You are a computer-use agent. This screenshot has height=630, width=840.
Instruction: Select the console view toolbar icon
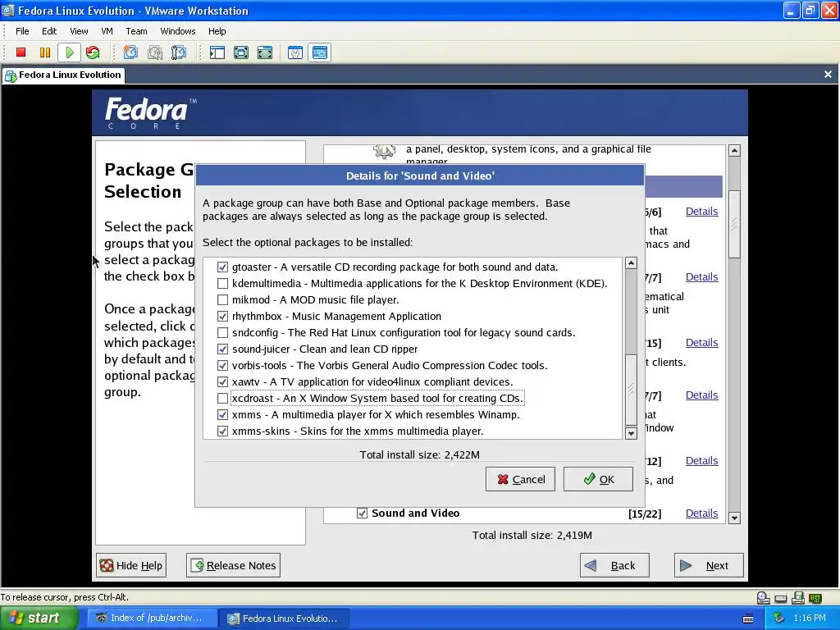[319, 52]
